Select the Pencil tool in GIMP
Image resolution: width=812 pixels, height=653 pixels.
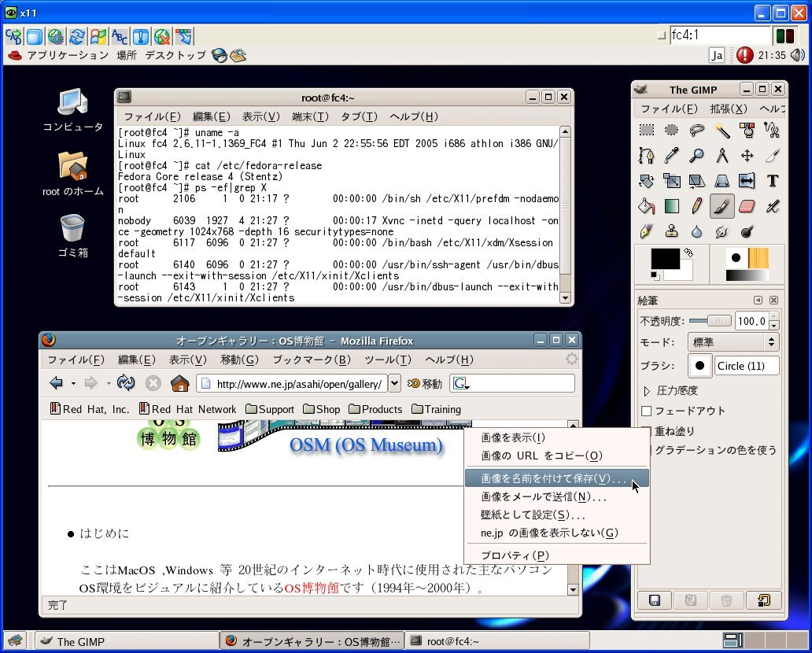coord(697,206)
